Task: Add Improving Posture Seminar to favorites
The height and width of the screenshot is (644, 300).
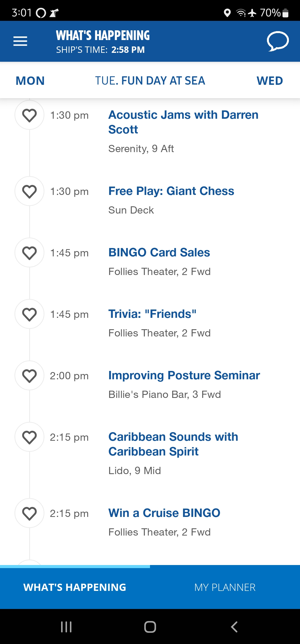Action: click(29, 376)
